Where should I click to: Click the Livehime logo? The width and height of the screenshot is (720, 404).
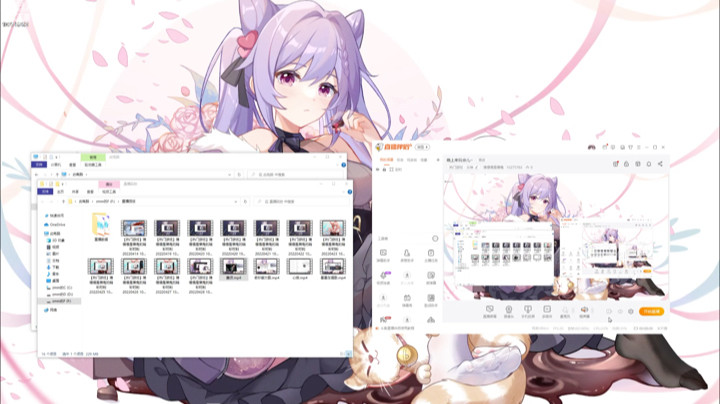pos(394,147)
